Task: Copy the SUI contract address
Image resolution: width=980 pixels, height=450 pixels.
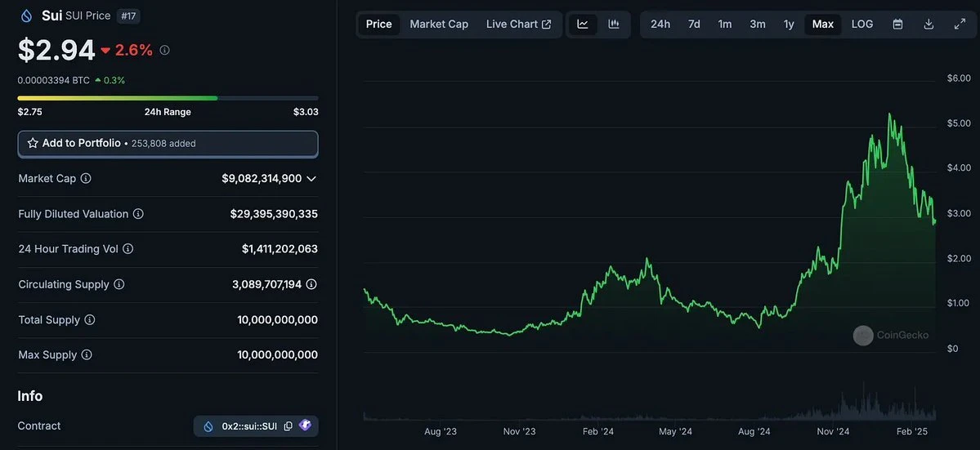Action: [288, 426]
